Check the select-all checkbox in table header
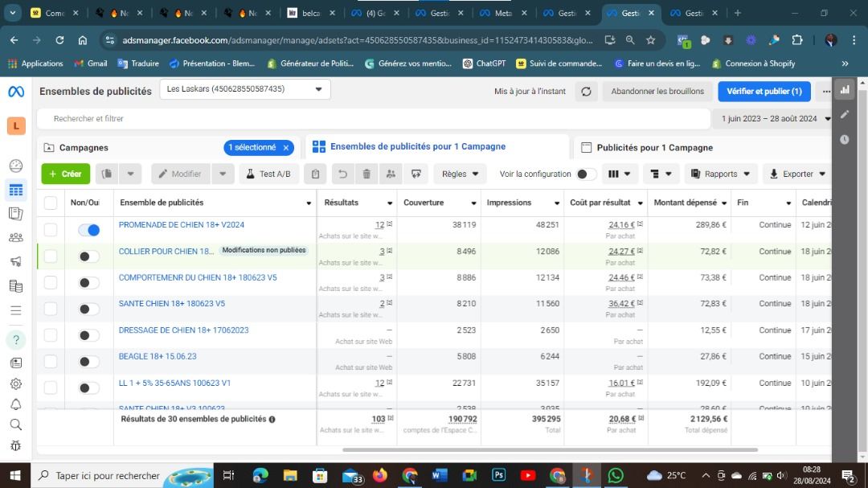868x488 pixels. (51, 203)
